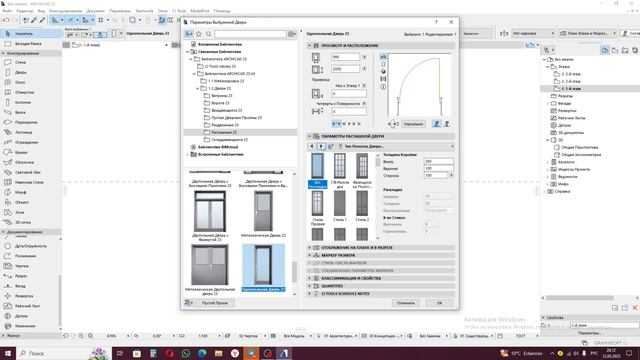Expand CI TOOLS SCHEDULE NOTES panel
This screenshot has height=360, width=640.
[x=309, y=294]
